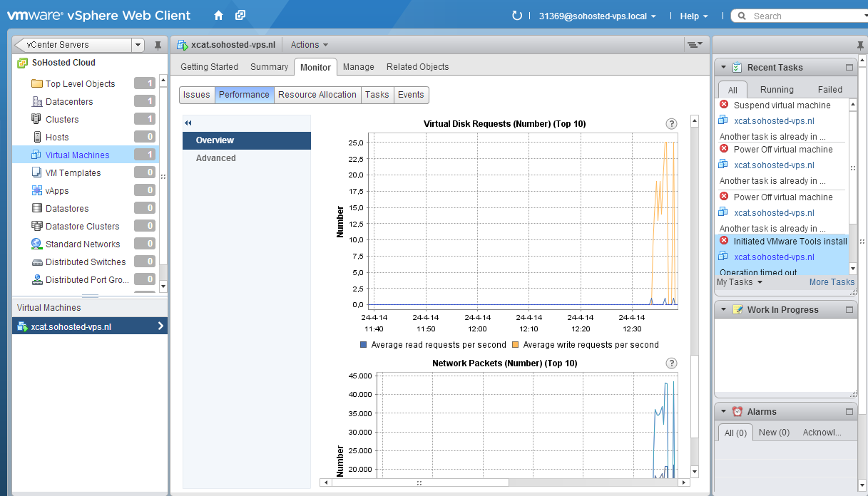Open the More Tasks link
The width and height of the screenshot is (868, 496).
tap(831, 282)
